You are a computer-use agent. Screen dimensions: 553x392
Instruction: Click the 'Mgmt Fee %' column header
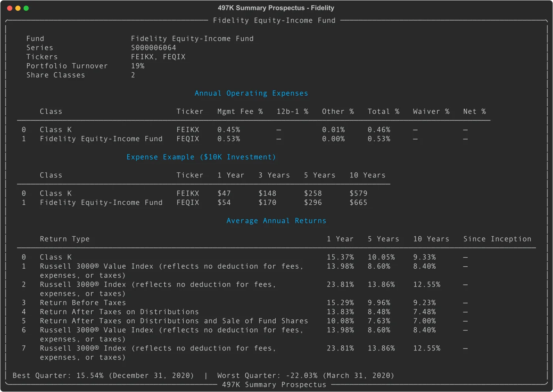(240, 111)
